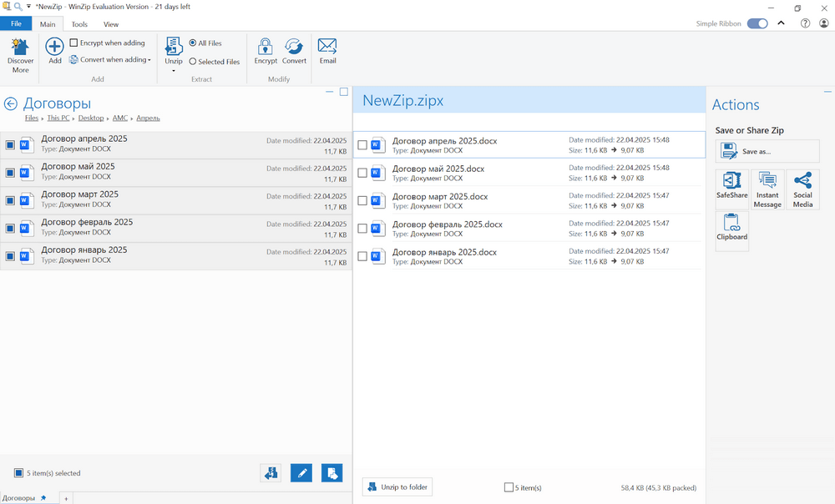Viewport: 835px width, 504px height.
Task: Click the Clipboard action icon
Action: pyautogui.click(x=731, y=222)
